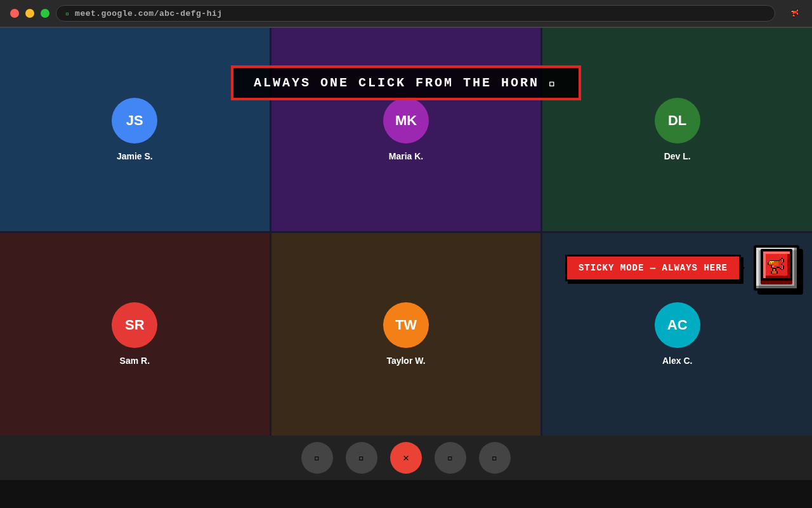This screenshot has width=812, height=508.
Task: Click the Taylor W. name label
Action: (406, 361)
